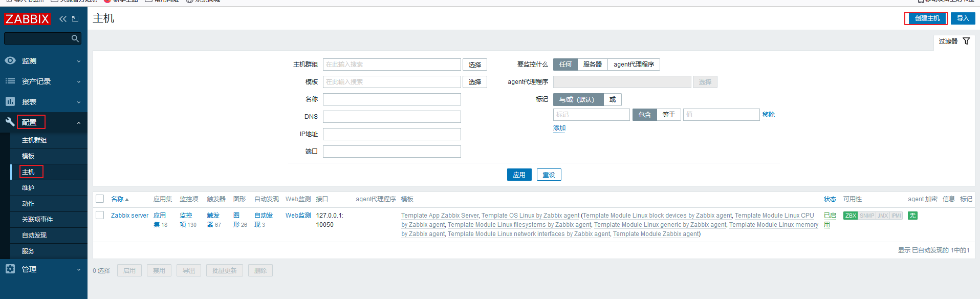
Task: Select 与/或 (默认) tag mode
Action: 578,99
